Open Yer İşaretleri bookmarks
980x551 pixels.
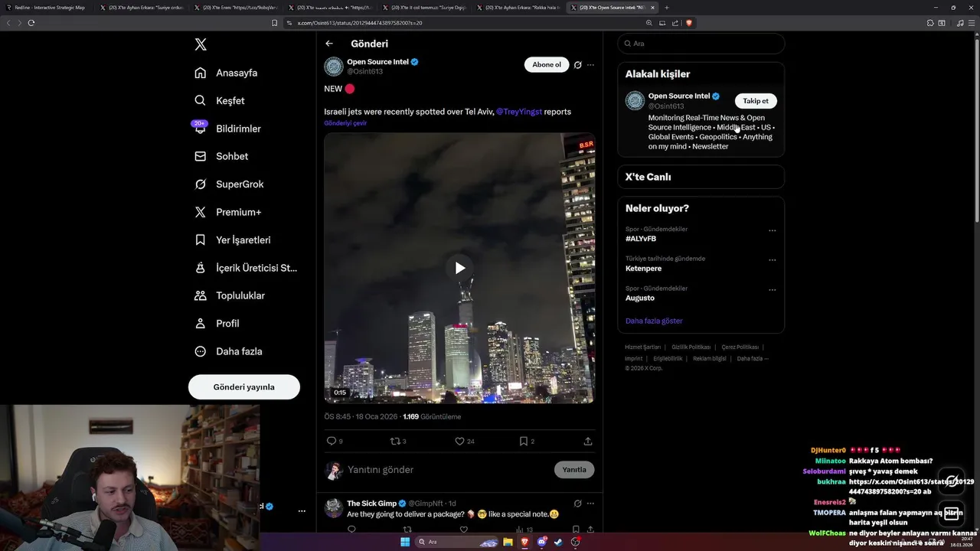(x=232, y=240)
